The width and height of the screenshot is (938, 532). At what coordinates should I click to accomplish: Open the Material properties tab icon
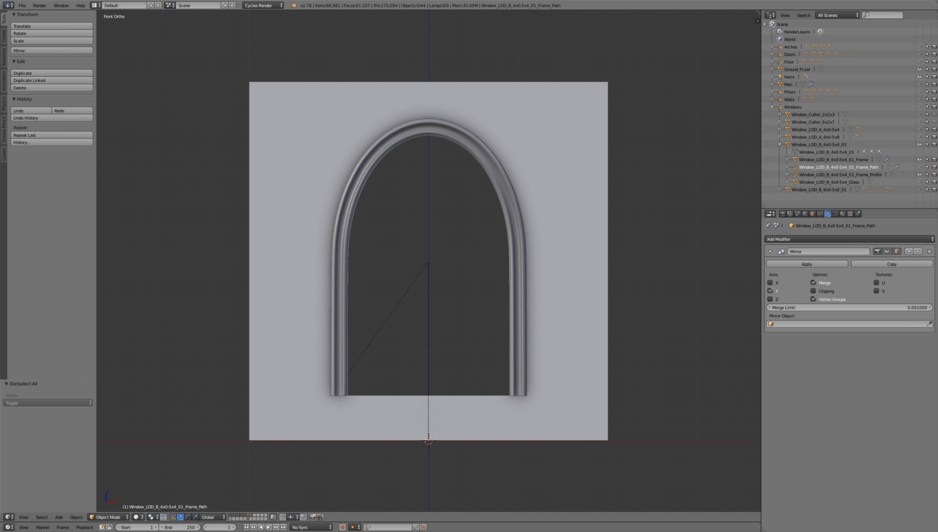842,214
